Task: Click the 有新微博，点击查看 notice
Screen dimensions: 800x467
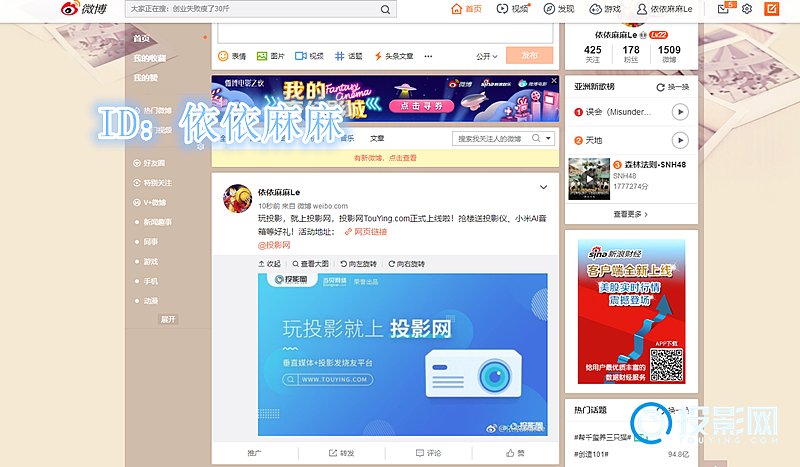Action: pyautogui.click(x=385, y=158)
